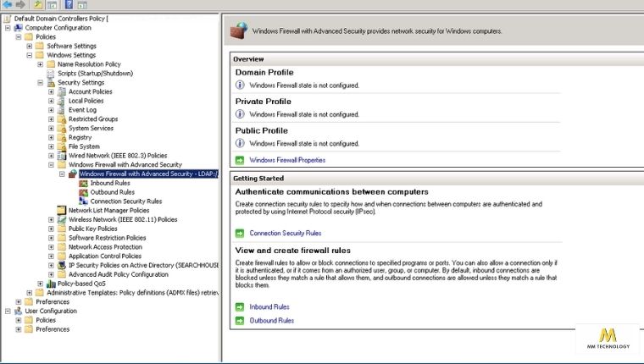Click the Computer Configuration icon
644x364 pixels.
point(18,27)
